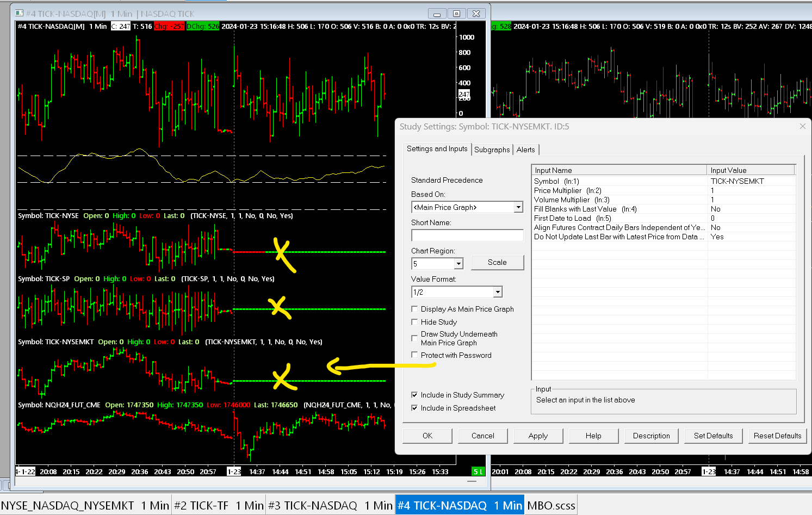The image size is (812, 515).
Task: Click the 15:26 label on the time axis
Action: click(417, 471)
